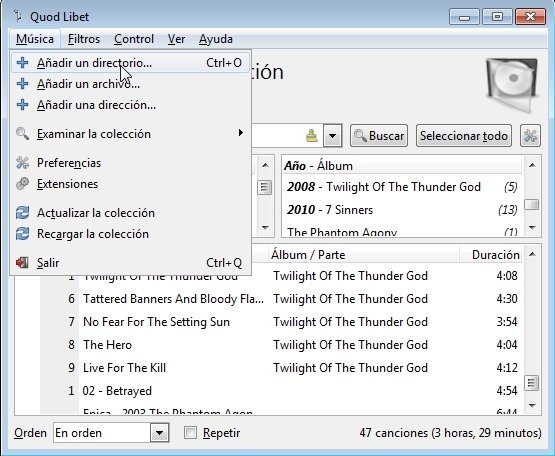
Task: Click album pane scrollbar thumb
Action: (532, 204)
